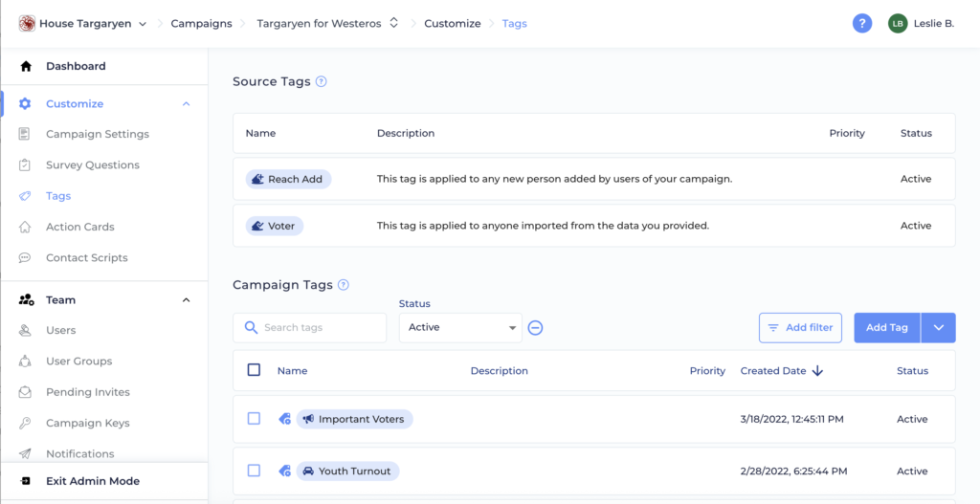Open the Targaryen for Westeros campaign switcher
This screenshot has width=980, height=504.
393,24
